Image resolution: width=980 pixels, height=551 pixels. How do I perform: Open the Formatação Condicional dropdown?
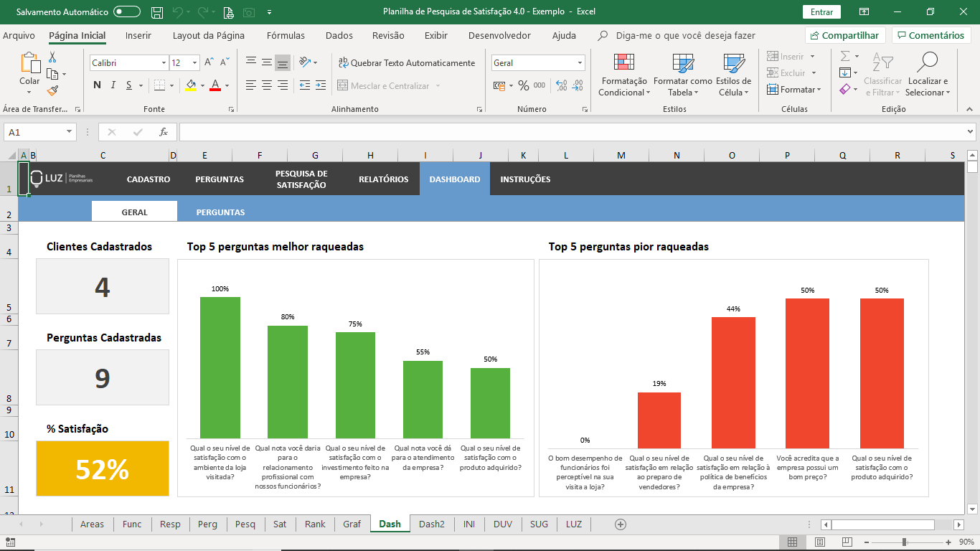623,75
